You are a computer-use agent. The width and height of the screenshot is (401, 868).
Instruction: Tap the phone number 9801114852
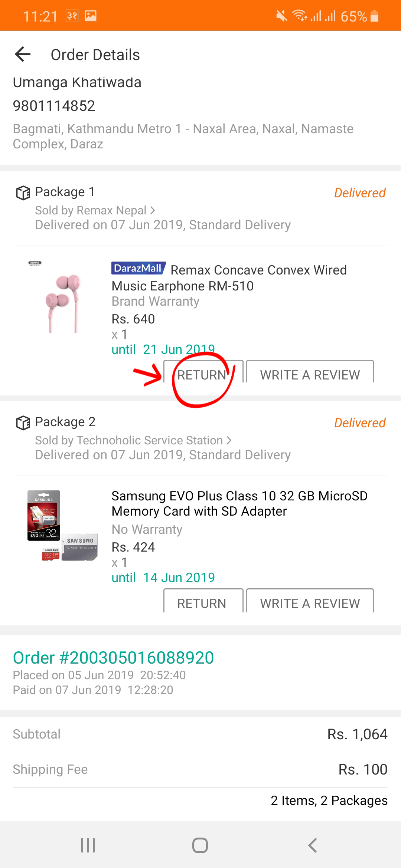pos(54,106)
